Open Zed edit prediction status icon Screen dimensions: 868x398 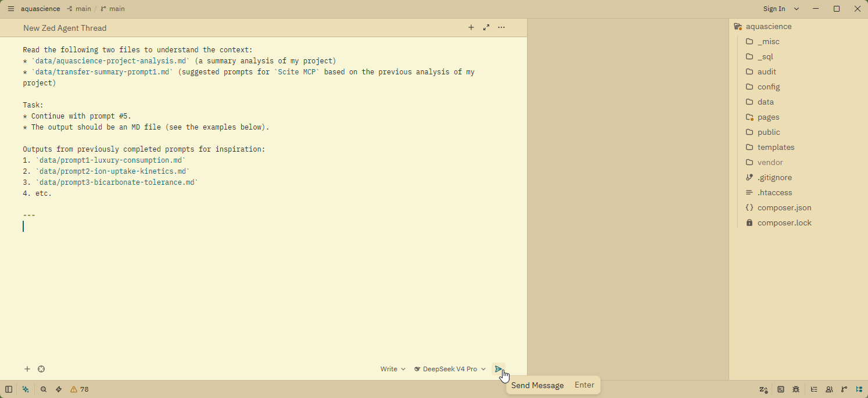pyautogui.click(x=763, y=389)
